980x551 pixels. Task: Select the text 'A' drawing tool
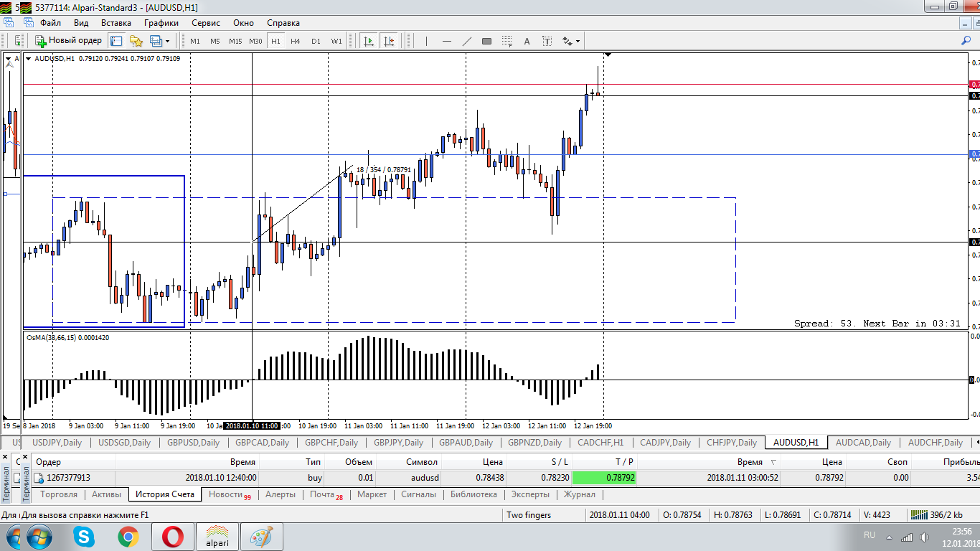tap(527, 41)
